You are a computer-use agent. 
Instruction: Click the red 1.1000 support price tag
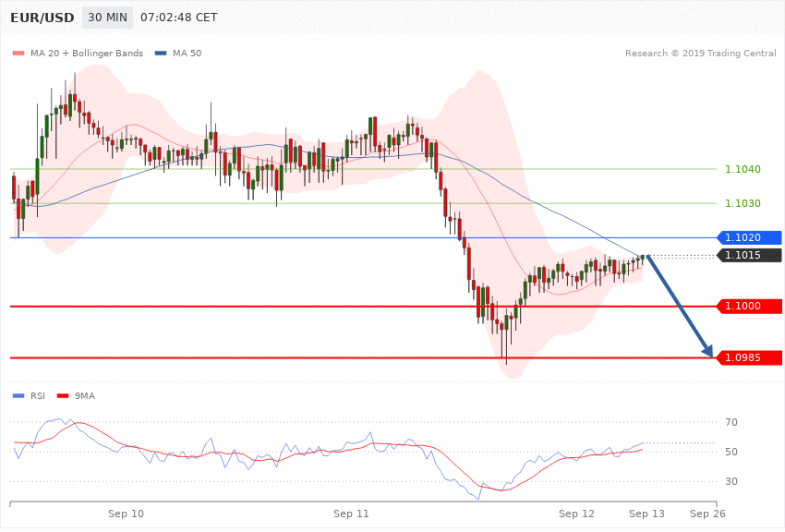click(750, 307)
